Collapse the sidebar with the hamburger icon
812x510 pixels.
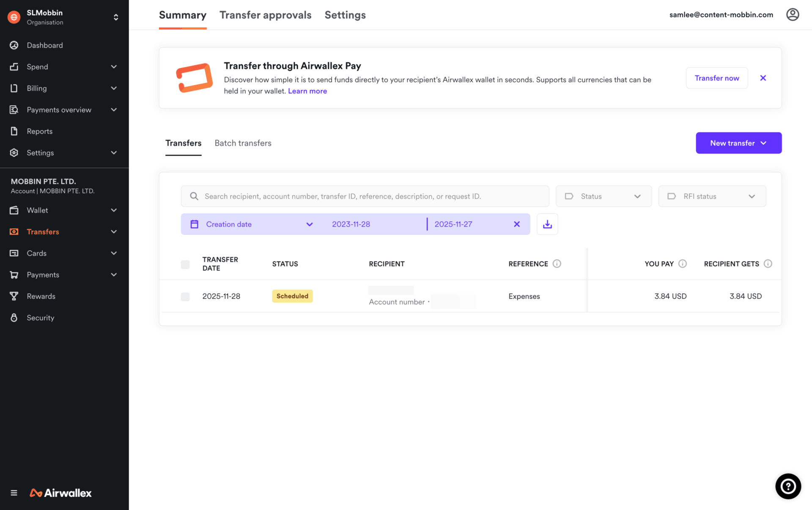14,493
